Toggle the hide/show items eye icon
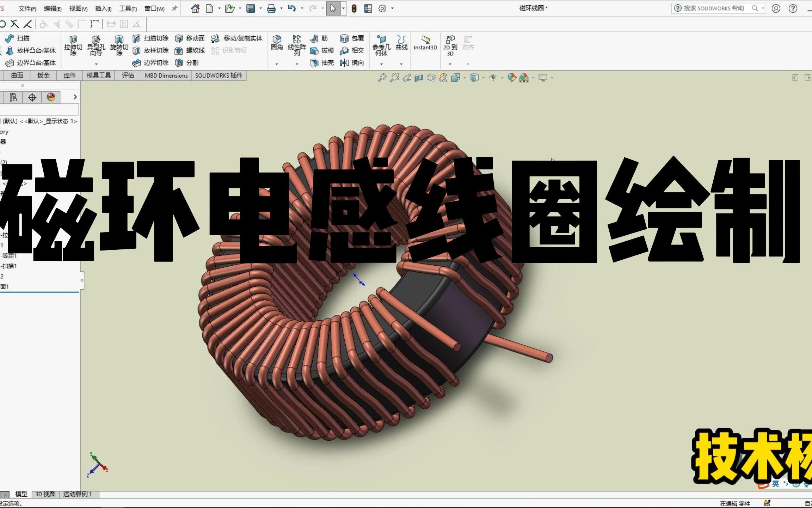Image resolution: width=812 pixels, height=508 pixels. point(493,78)
